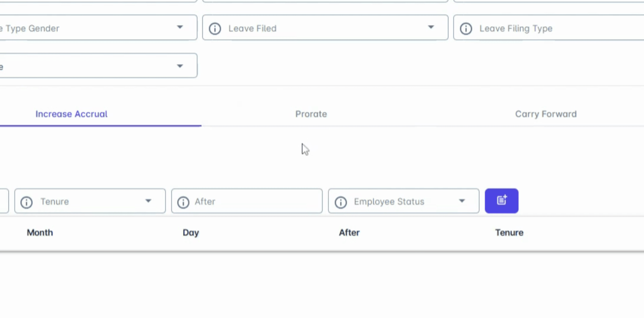The image size is (644, 318).
Task: Click the Month column header
Action: coord(40,233)
